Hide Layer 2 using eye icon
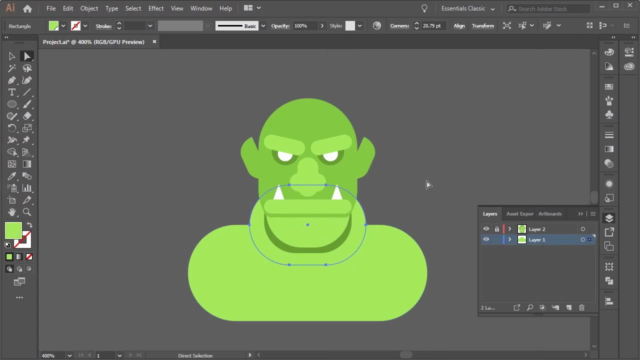Viewport: 640px width, 360px height. coord(486,229)
